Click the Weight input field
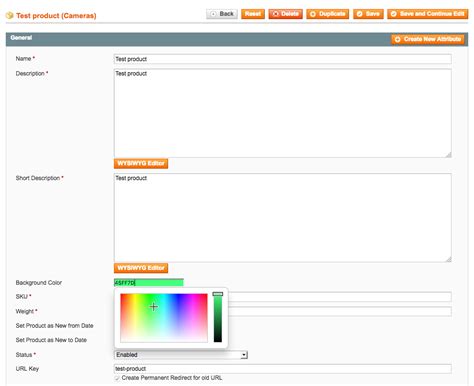Screen dimensions: 474x386 [x=340, y=311]
